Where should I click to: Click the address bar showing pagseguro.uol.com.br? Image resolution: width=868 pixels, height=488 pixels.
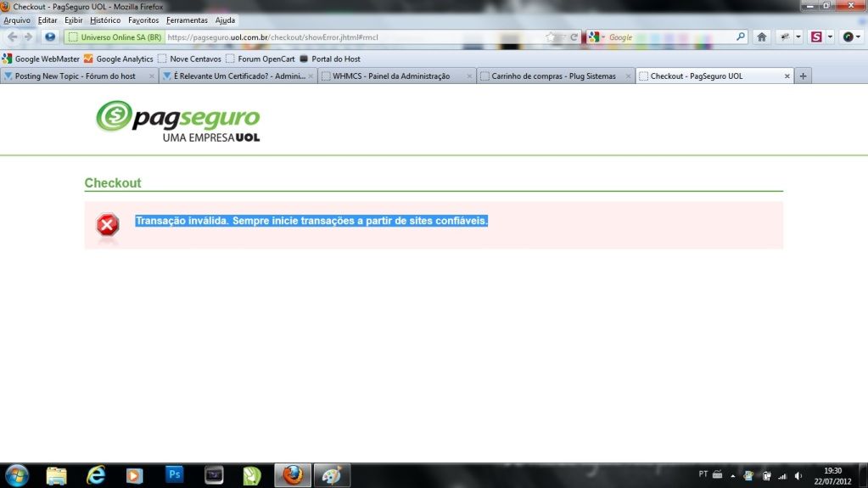355,37
